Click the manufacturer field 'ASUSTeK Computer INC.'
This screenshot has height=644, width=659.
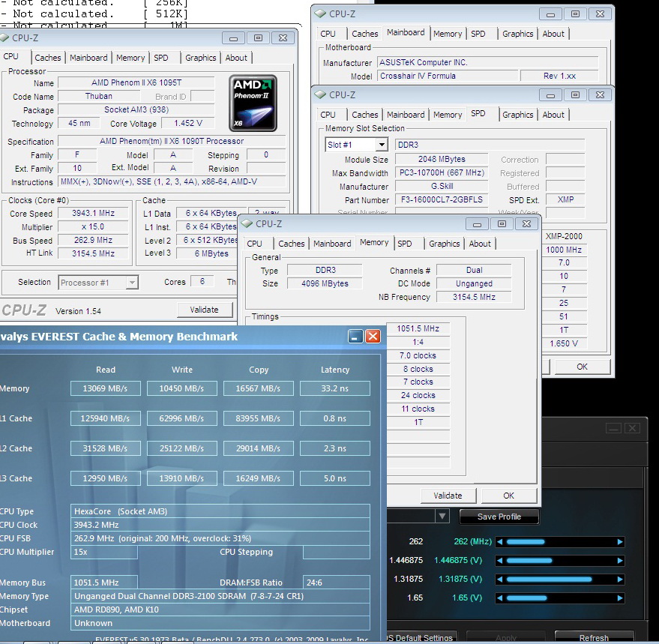487,63
